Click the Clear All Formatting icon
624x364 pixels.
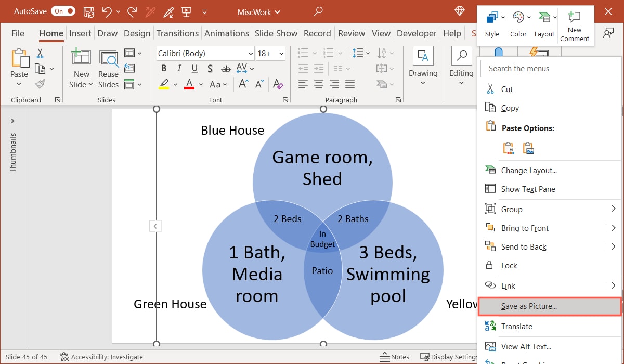(x=278, y=84)
